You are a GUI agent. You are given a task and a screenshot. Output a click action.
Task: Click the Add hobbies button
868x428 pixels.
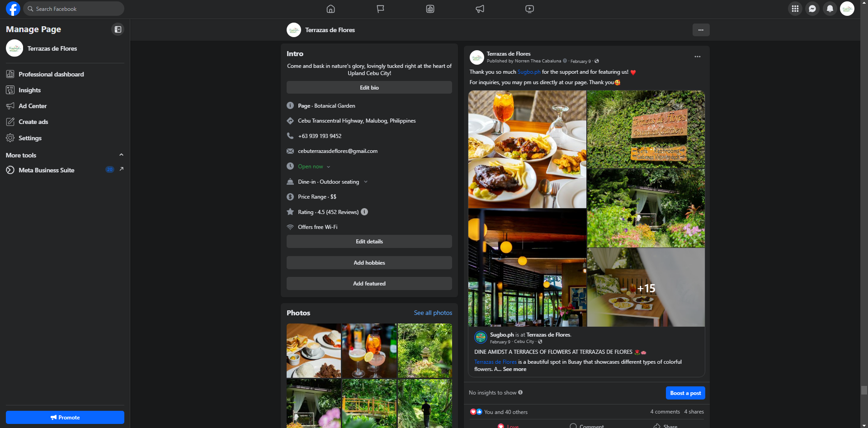[369, 262]
